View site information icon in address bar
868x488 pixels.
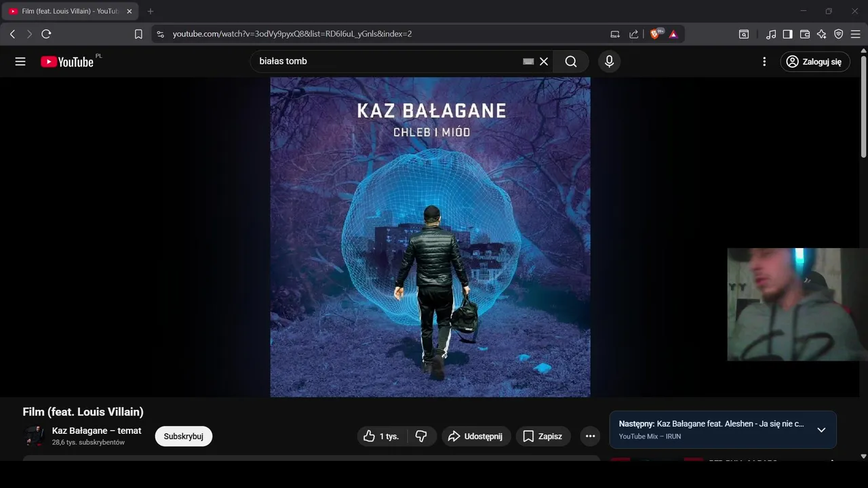(160, 34)
